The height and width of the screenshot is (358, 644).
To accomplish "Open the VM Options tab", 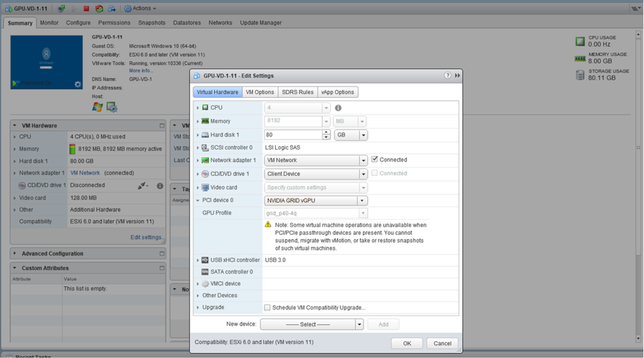I will (x=260, y=92).
